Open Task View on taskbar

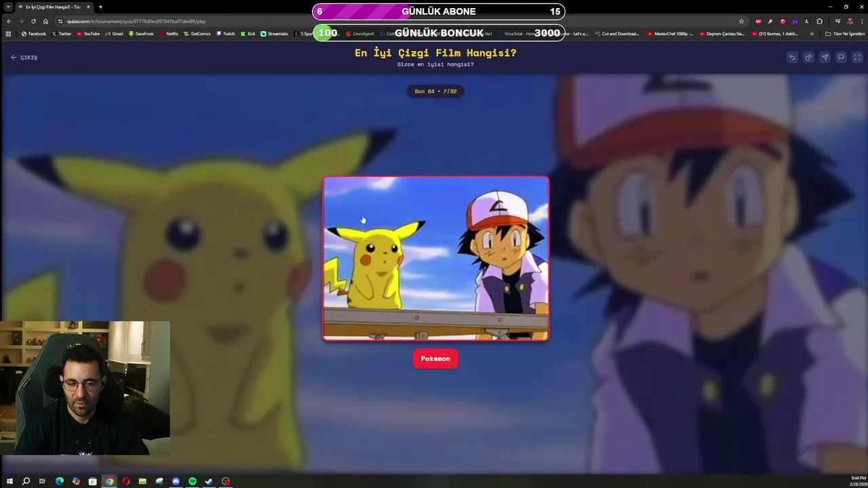coord(42,481)
